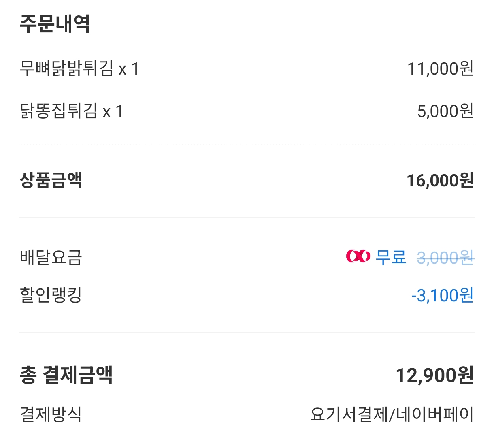Viewport: 494px width, 448px height.
Task: Click the 5,000원 item price
Action: click(x=445, y=111)
